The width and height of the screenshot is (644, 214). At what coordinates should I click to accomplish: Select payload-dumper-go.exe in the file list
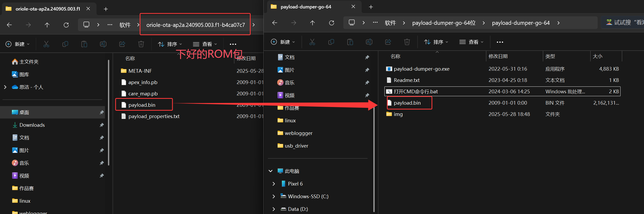coord(421,69)
